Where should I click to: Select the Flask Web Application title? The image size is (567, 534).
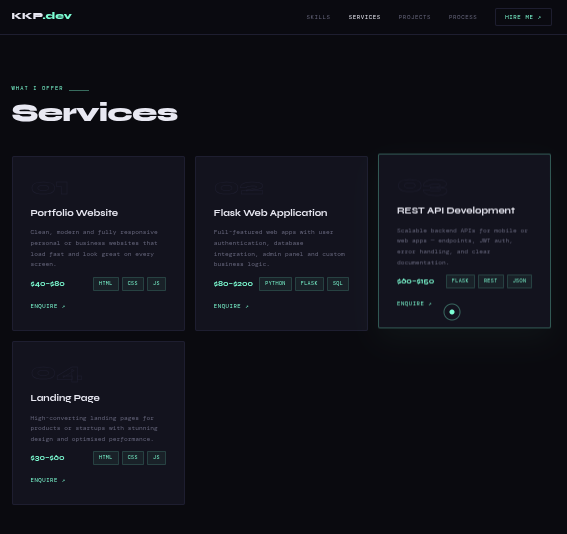pos(270,213)
